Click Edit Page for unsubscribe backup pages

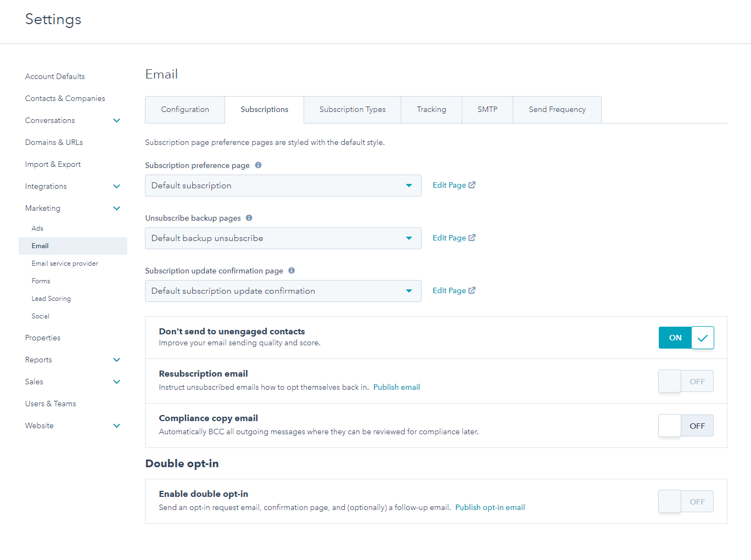coord(454,238)
